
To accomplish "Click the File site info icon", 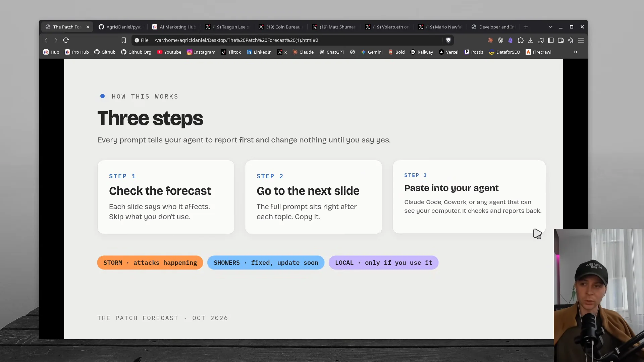I will [141, 40].
